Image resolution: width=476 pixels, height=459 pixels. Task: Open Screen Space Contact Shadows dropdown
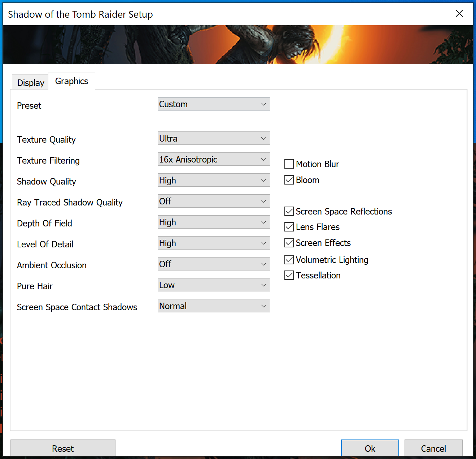(214, 306)
